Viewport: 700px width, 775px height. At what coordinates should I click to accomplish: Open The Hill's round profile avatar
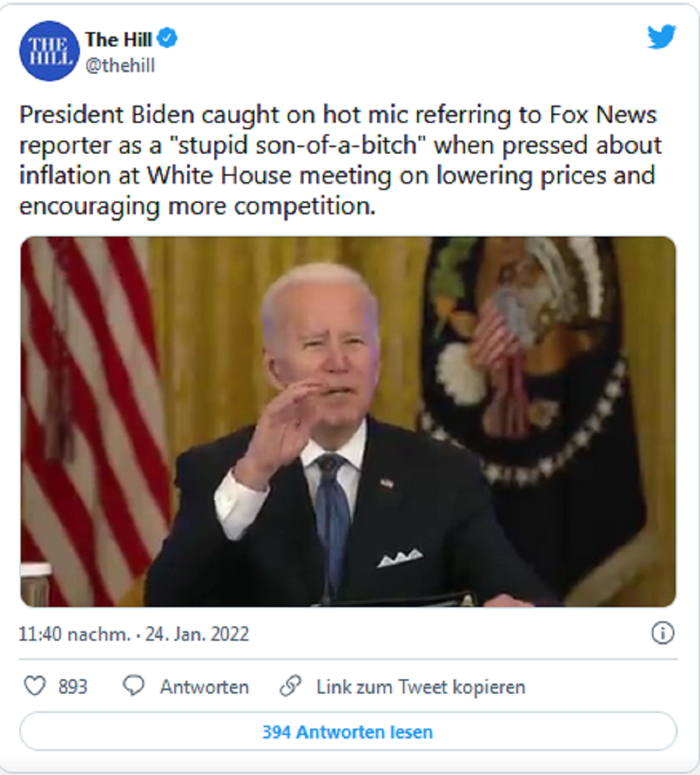point(49,51)
